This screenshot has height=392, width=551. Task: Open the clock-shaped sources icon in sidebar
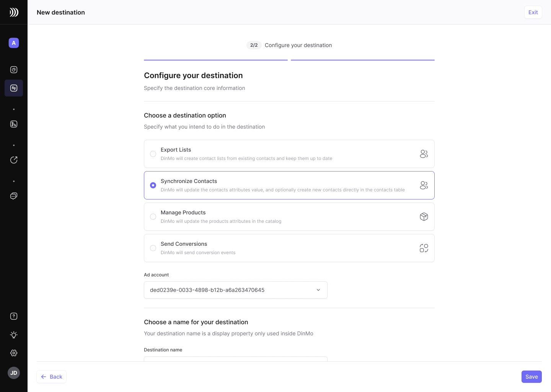(14, 70)
